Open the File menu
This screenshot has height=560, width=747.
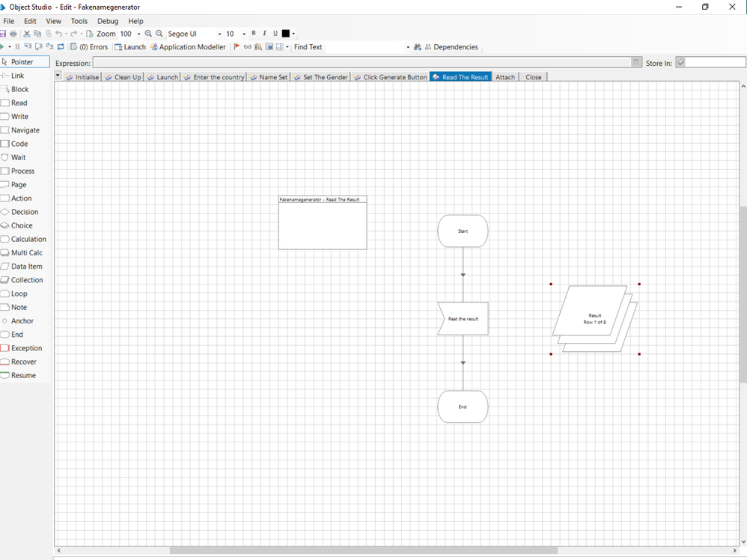pos(8,21)
